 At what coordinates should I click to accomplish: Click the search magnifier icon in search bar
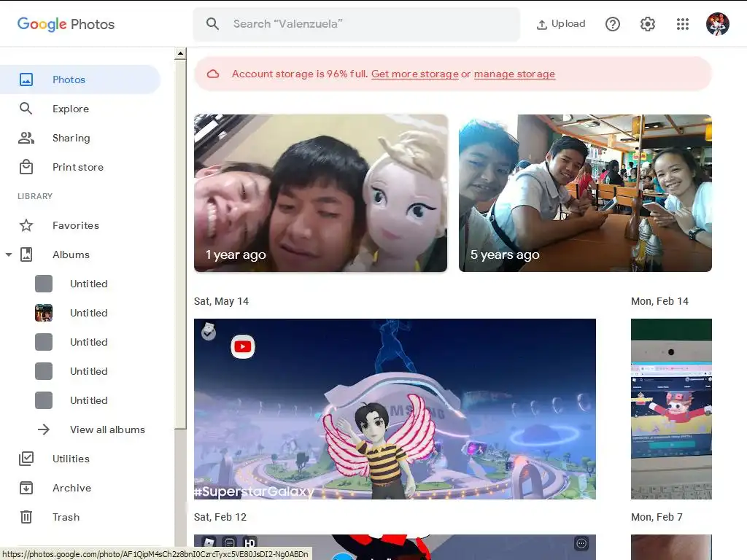coord(212,24)
